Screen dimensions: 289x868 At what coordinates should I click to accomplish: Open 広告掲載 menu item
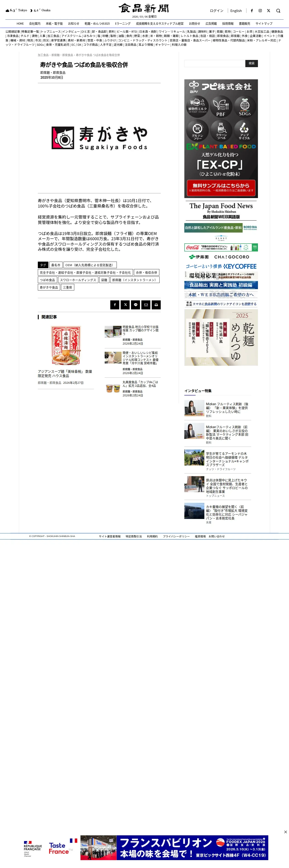211,24
